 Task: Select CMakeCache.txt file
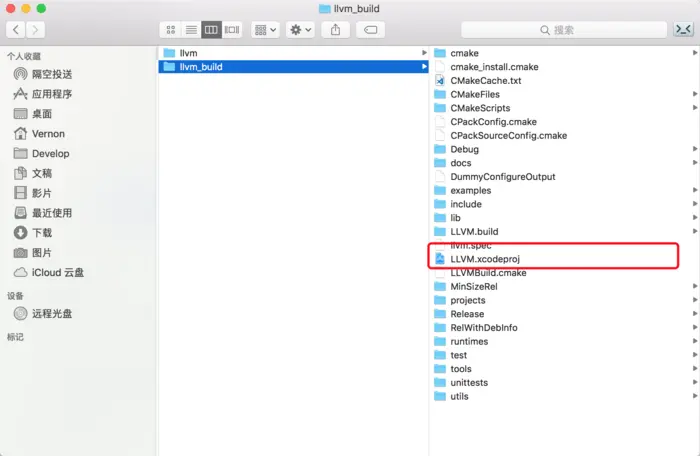pyautogui.click(x=565, y=81)
